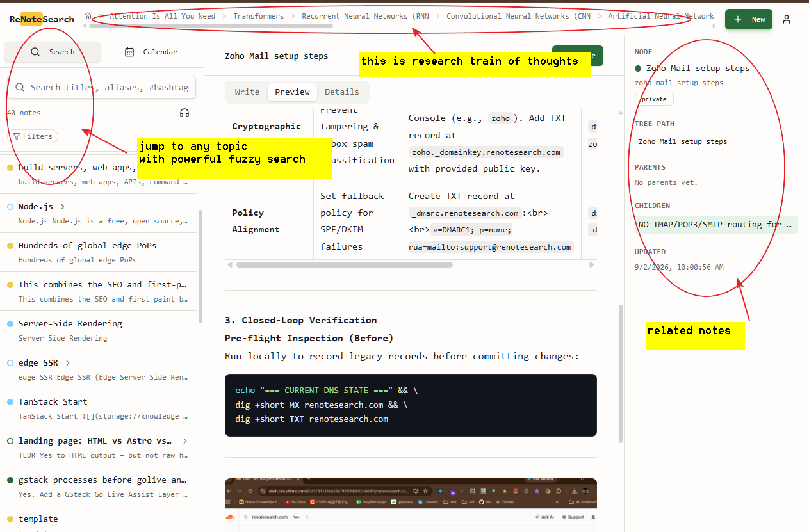Click the Policy Alignment table cell
Screen dimensions: 809x532
point(269,221)
